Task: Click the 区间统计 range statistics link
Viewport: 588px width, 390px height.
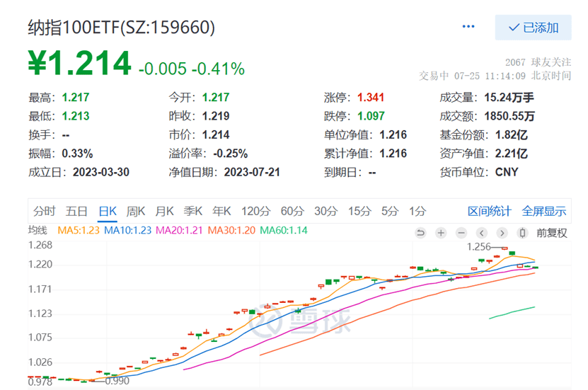Action: coord(489,211)
